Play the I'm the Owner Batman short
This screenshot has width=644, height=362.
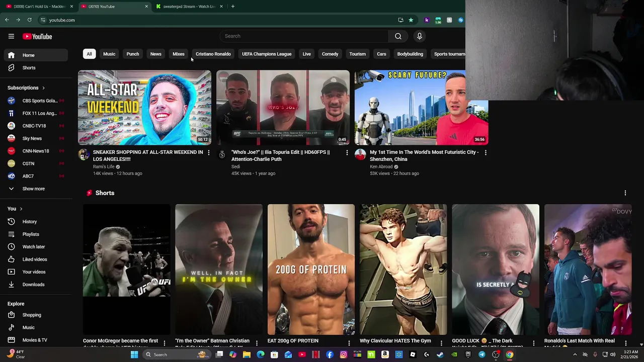219,269
